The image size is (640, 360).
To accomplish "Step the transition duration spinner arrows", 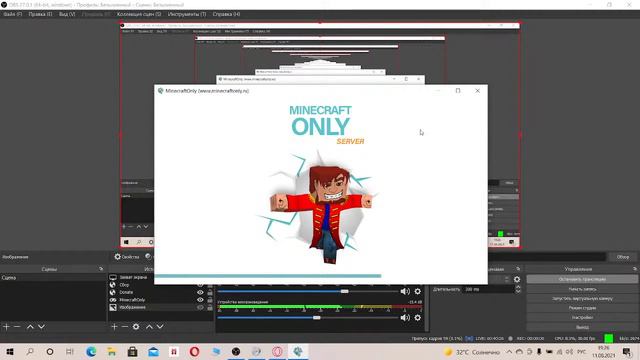I will coord(518,289).
